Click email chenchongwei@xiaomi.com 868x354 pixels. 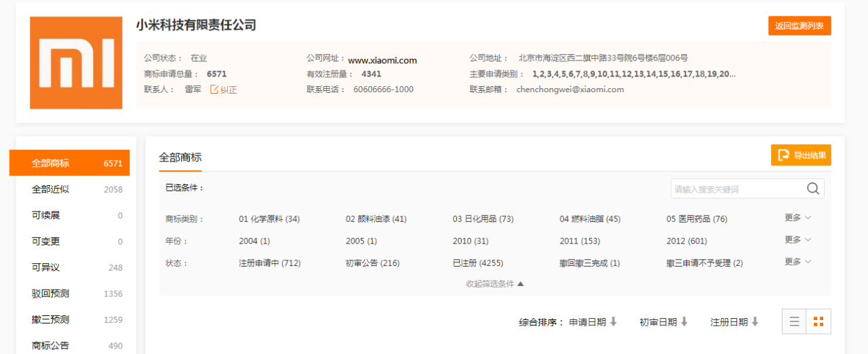(x=570, y=89)
